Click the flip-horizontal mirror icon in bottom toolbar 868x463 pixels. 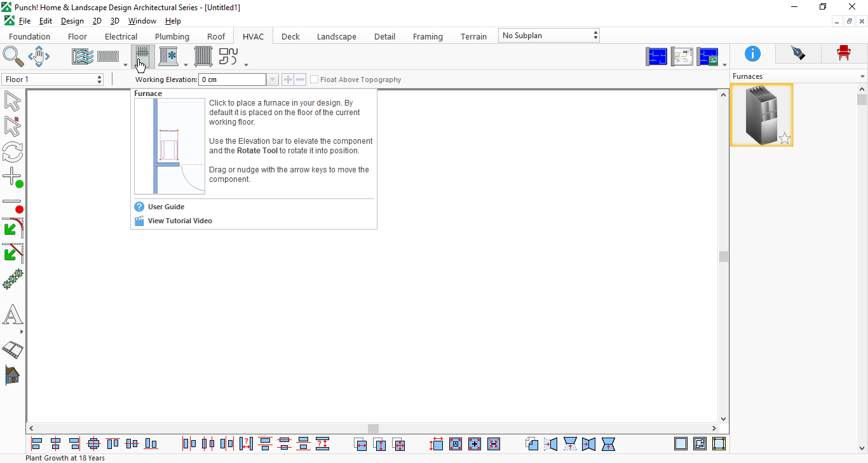click(551, 444)
